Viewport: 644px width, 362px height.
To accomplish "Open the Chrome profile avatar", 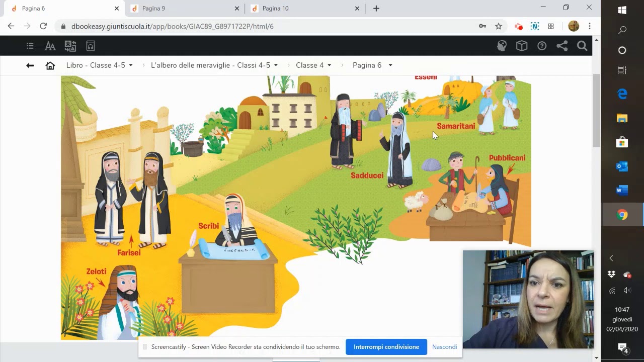I will point(574,26).
